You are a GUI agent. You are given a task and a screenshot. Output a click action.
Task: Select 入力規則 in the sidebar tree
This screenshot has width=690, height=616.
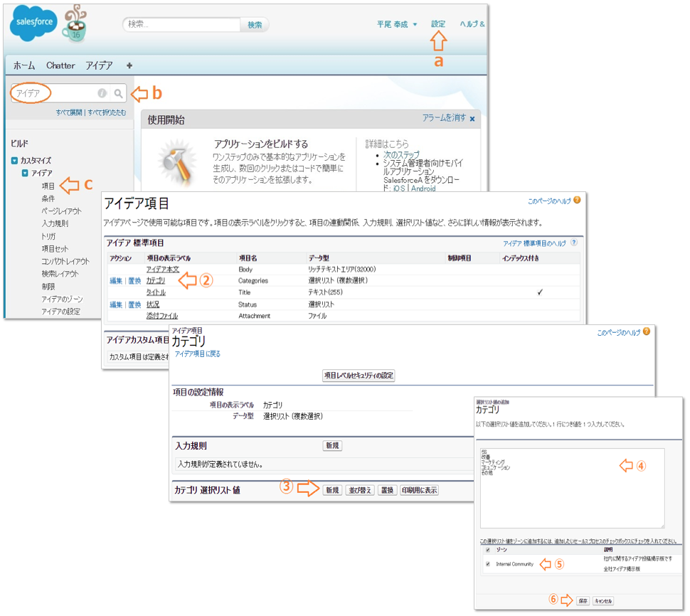click(x=55, y=223)
